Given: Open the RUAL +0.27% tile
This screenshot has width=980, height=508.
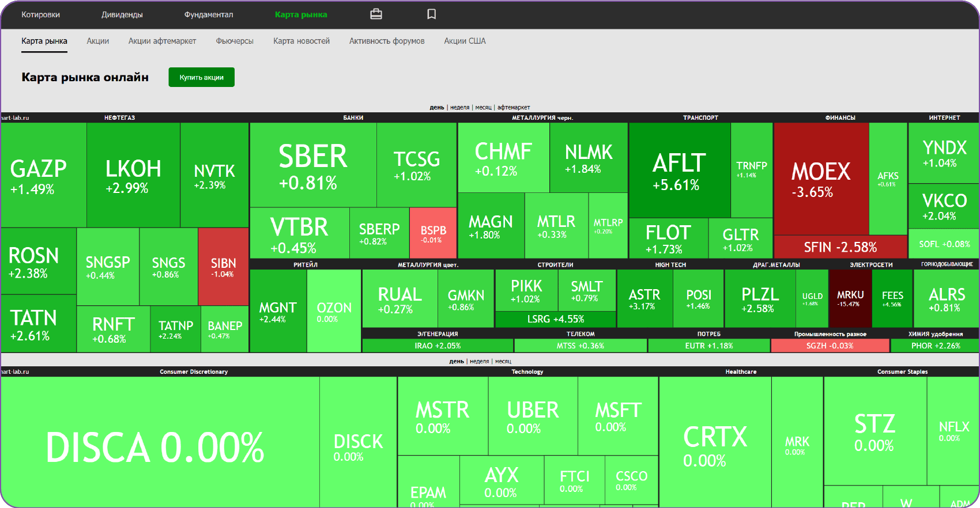Looking at the screenshot, I should point(399,298).
